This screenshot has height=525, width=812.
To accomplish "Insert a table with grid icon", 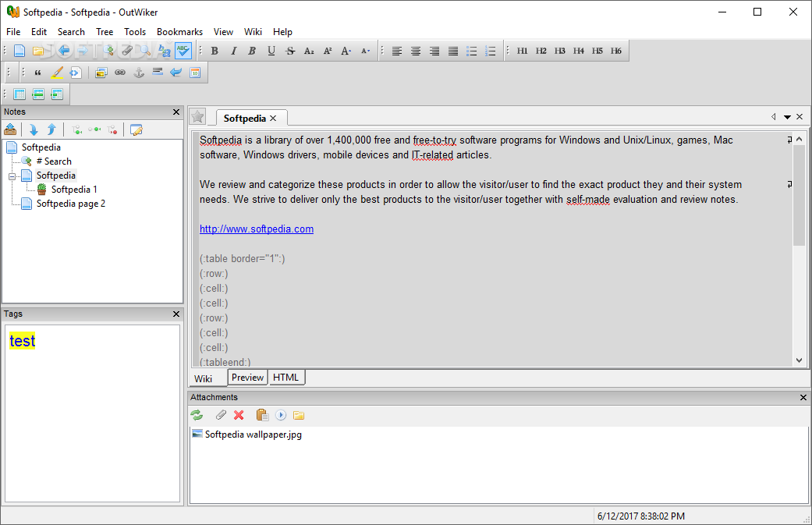I will tap(20, 94).
